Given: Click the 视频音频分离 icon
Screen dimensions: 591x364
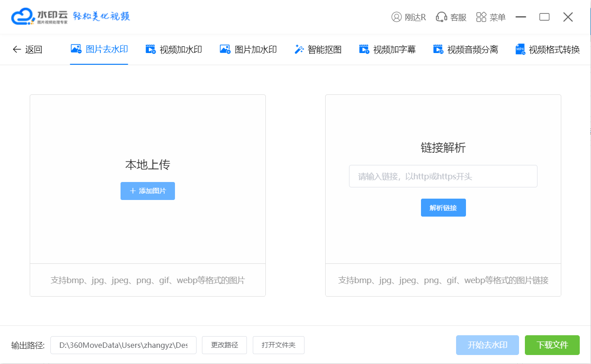Looking at the screenshot, I should point(438,49).
